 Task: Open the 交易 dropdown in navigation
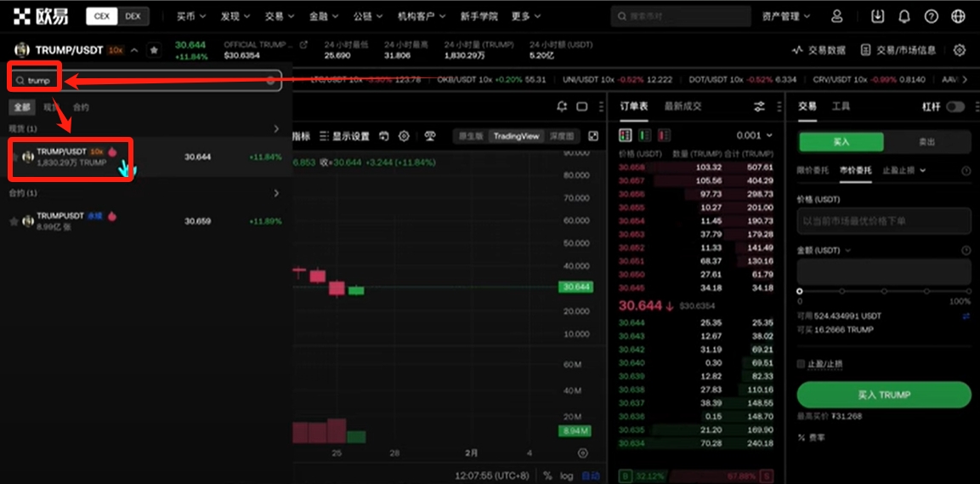click(280, 16)
